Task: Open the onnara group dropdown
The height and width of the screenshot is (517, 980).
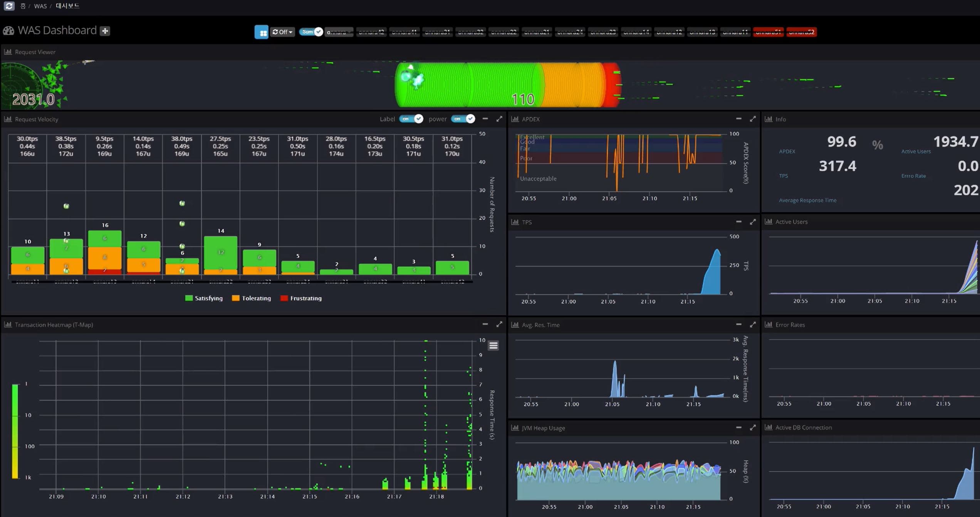Action: click(x=339, y=32)
